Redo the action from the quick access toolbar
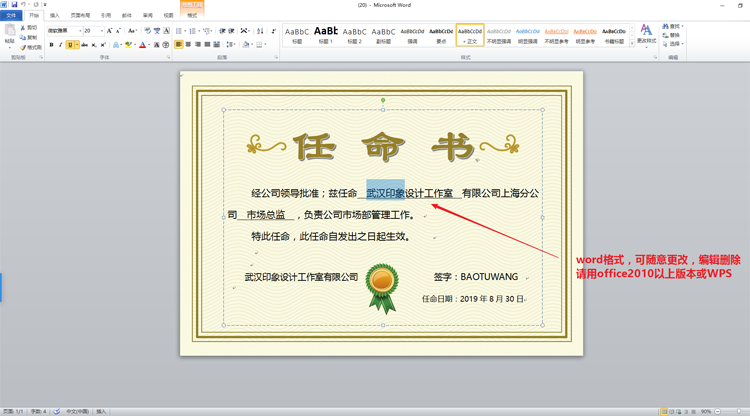The height and width of the screenshot is (416, 750). tap(35, 4)
